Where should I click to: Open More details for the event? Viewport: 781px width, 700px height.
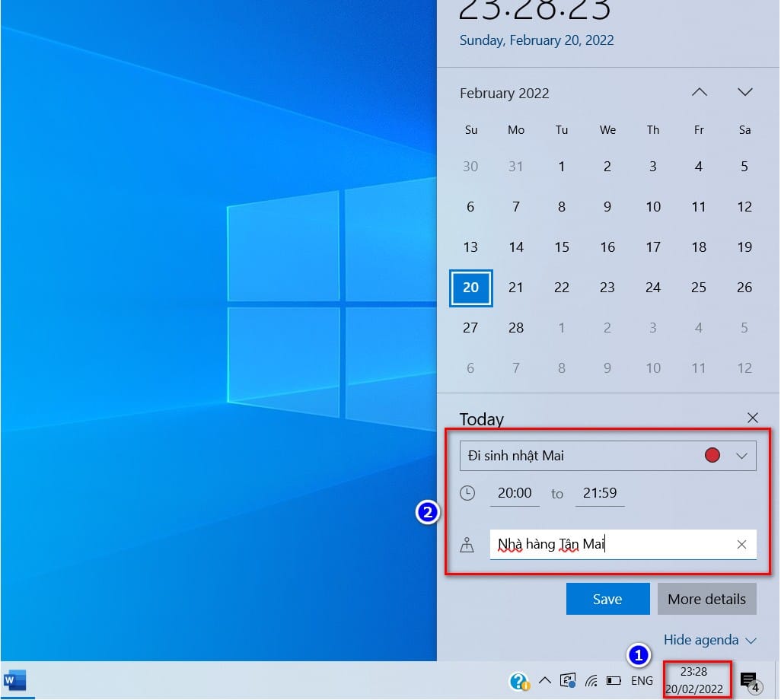[707, 599]
